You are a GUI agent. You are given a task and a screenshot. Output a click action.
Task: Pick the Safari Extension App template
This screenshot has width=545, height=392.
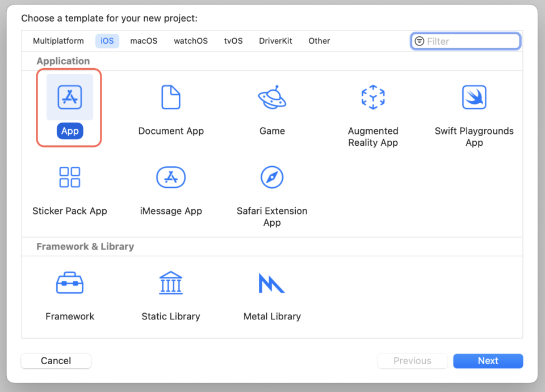(x=272, y=176)
